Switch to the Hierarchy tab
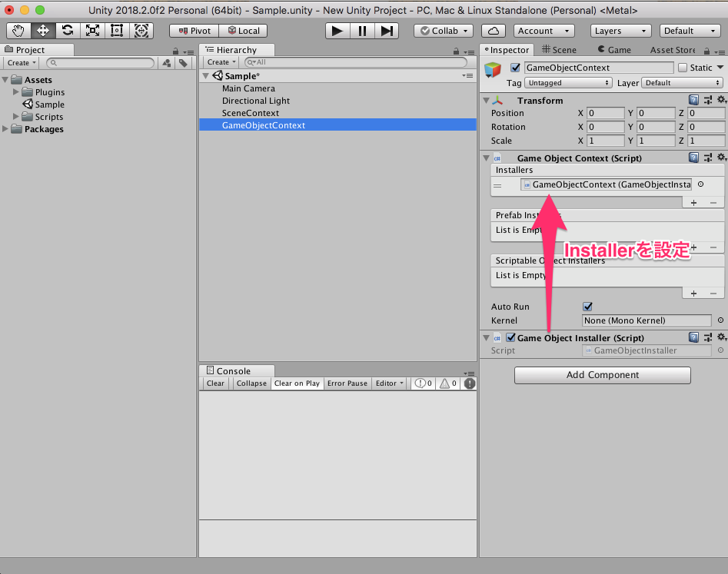 [236, 50]
